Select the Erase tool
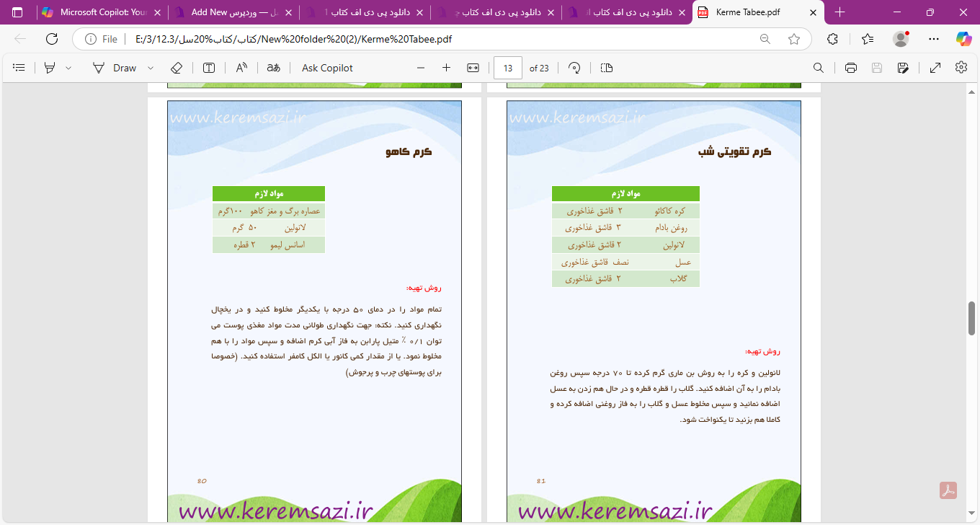The height and width of the screenshot is (525, 980). click(x=177, y=68)
